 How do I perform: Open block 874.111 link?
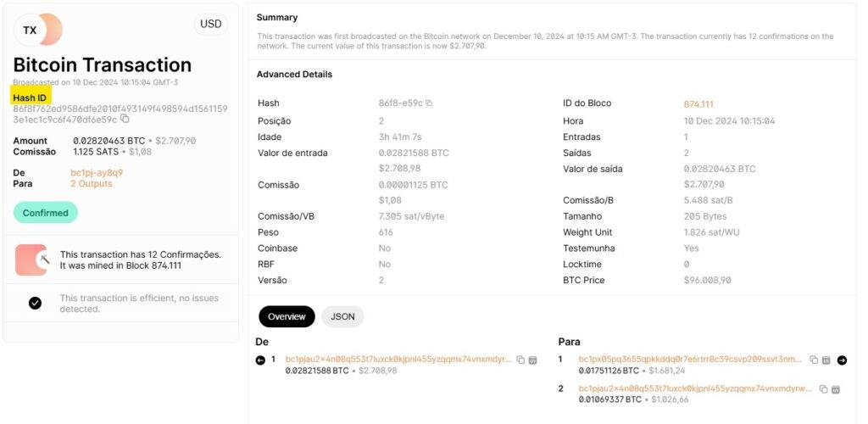pyautogui.click(x=698, y=104)
